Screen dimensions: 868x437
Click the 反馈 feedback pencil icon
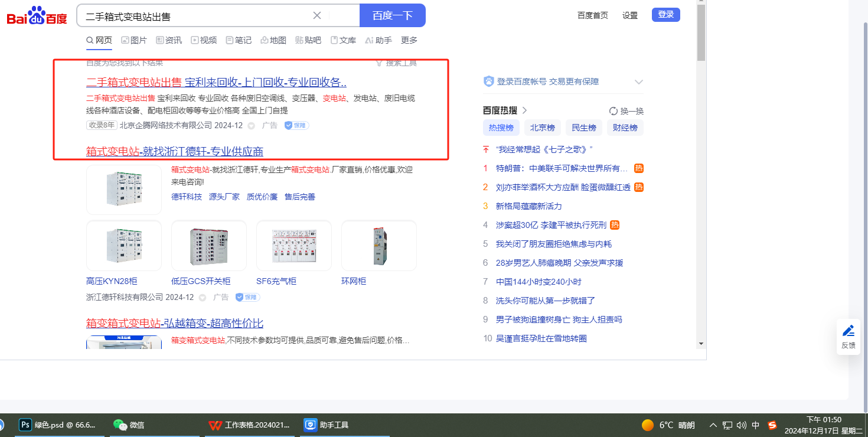(849, 331)
